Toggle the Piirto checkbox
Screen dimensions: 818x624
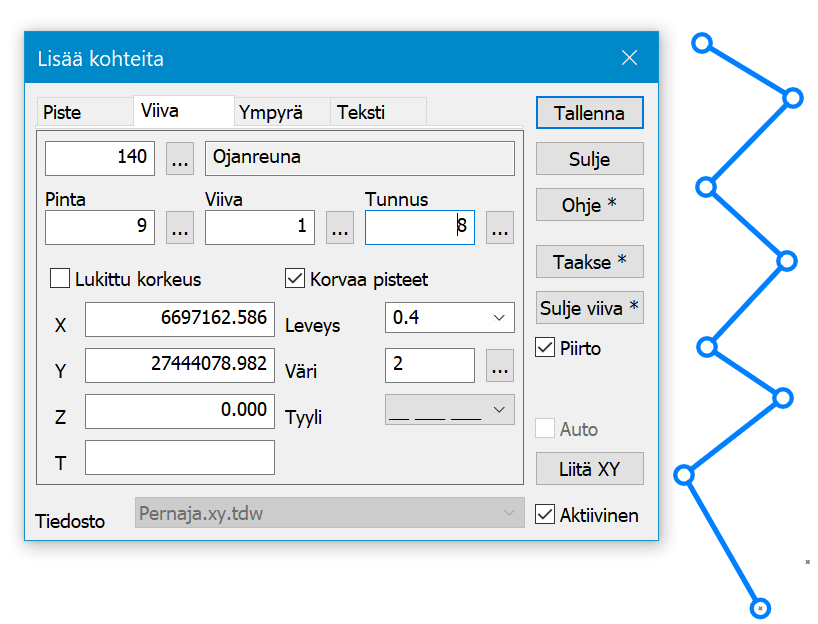(545, 348)
